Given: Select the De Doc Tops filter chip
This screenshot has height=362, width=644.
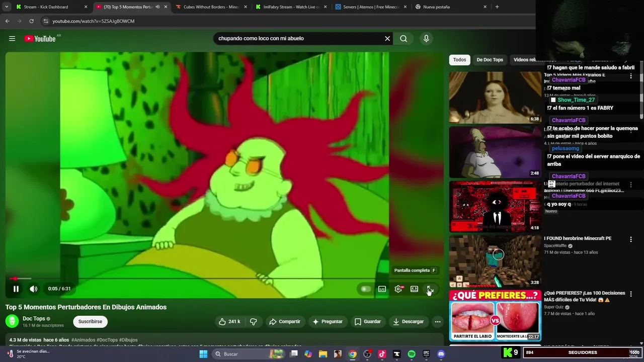Looking at the screenshot, I should pyautogui.click(x=490, y=59).
